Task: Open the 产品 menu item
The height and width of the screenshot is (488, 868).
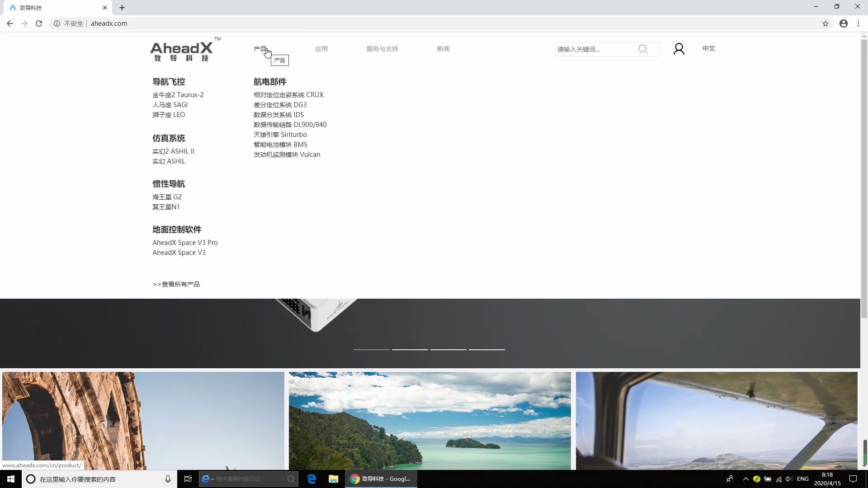Action: [x=260, y=49]
